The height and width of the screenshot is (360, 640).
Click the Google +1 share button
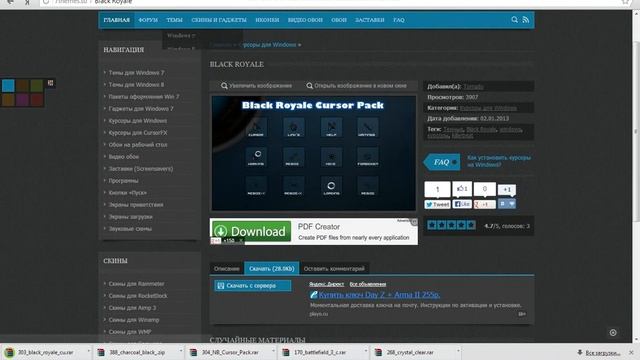[x=484, y=204]
